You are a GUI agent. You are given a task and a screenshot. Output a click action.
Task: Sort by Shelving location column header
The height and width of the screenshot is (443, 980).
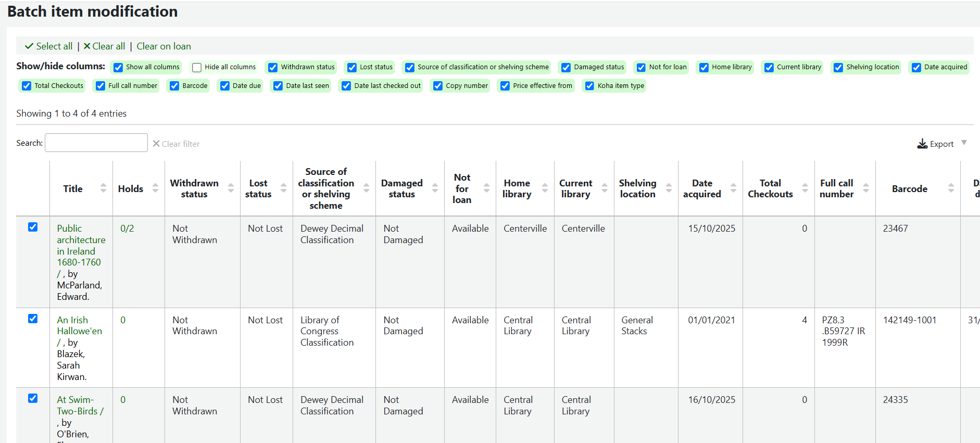click(637, 188)
